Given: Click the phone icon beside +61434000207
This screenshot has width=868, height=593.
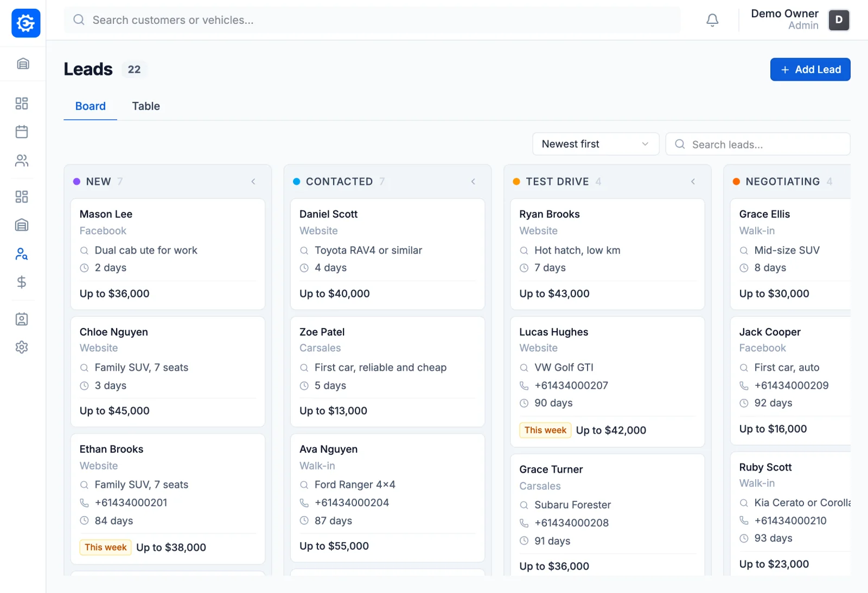Looking at the screenshot, I should (x=524, y=385).
